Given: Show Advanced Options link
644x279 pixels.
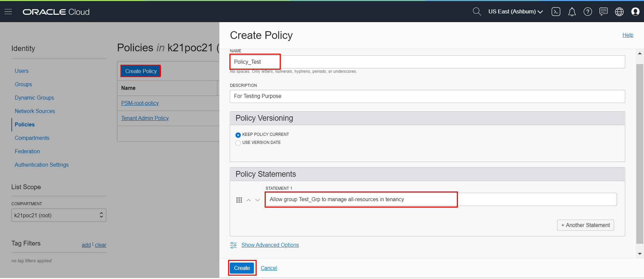Looking at the screenshot, I should 270,245.
